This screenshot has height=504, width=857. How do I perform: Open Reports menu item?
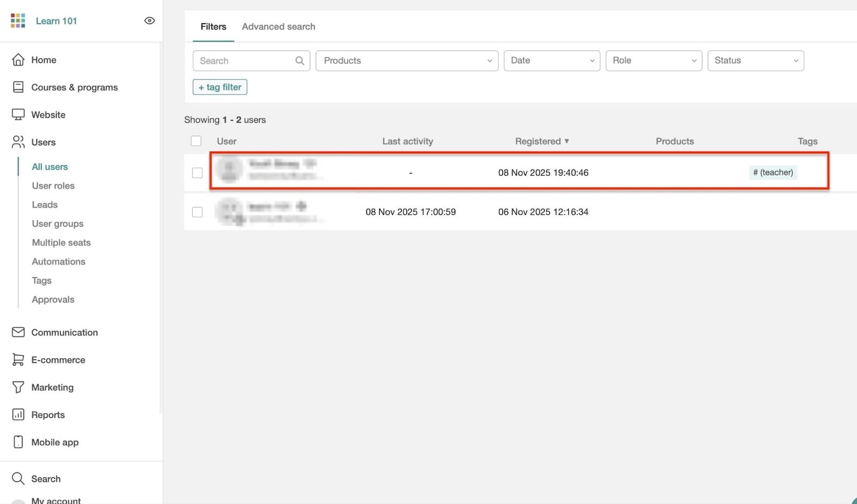48,415
